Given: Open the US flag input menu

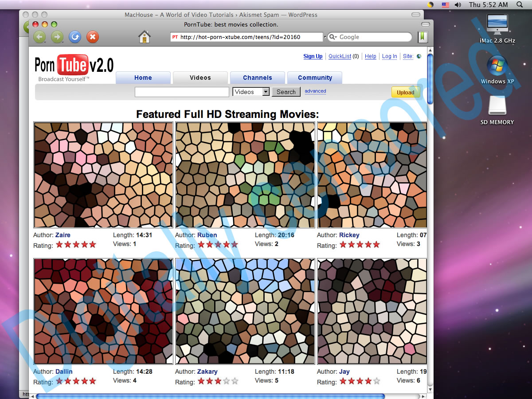Looking at the screenshot, I should point(445,4).
